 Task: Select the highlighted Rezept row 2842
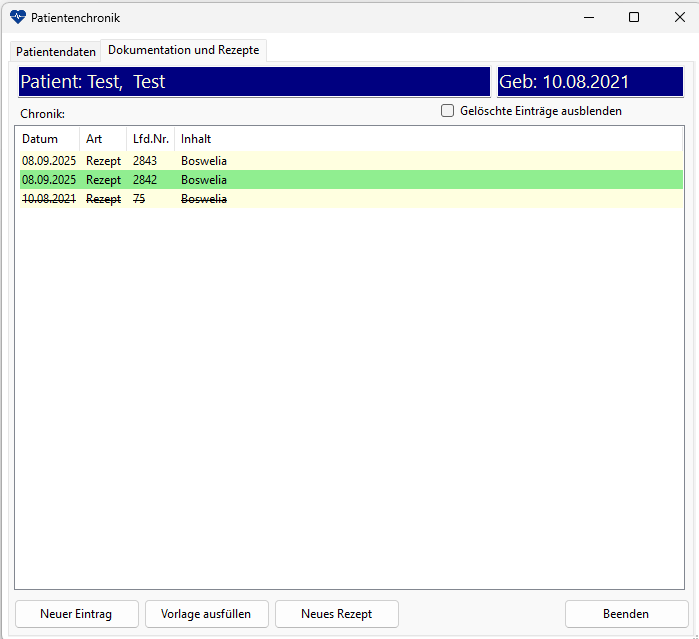click(351, 180)
